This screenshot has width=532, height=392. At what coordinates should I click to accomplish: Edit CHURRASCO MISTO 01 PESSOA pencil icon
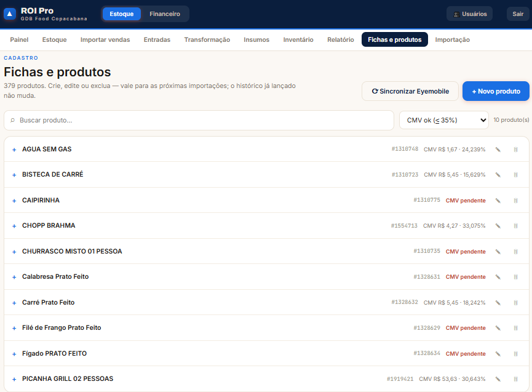[x=498, y=252]
